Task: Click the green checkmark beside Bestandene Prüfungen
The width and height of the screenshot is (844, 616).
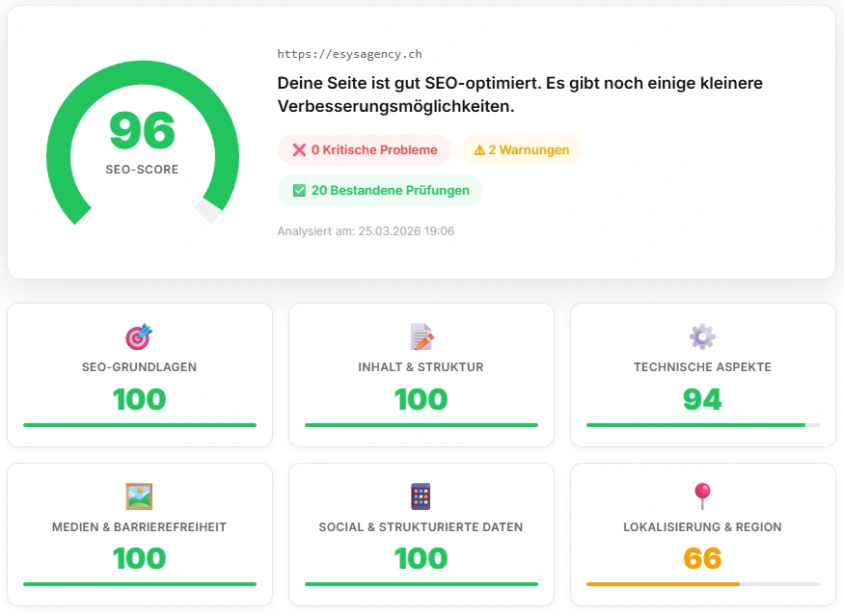Action: (x=299, y=190)
